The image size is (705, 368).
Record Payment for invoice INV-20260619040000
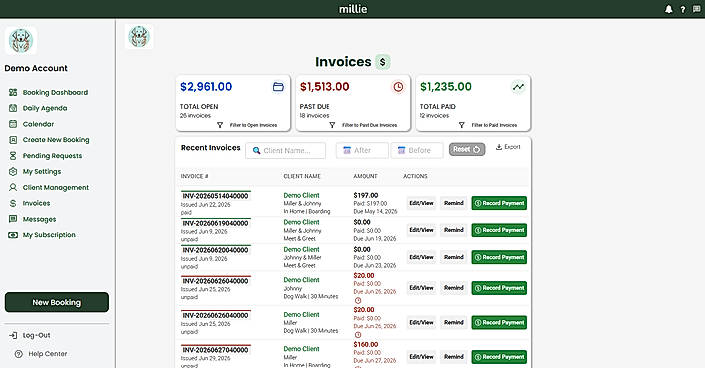point(499,230)
